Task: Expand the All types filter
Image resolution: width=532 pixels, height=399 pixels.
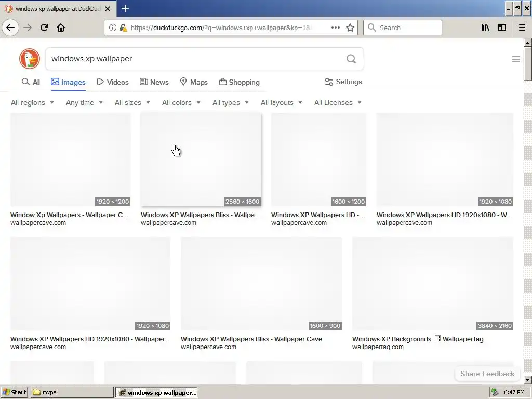Action: point(230,102)
